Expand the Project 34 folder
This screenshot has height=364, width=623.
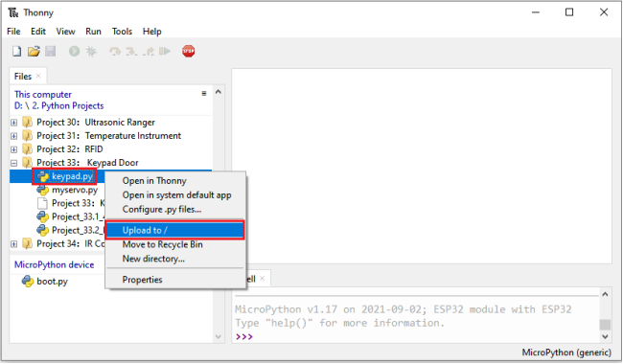14,243
